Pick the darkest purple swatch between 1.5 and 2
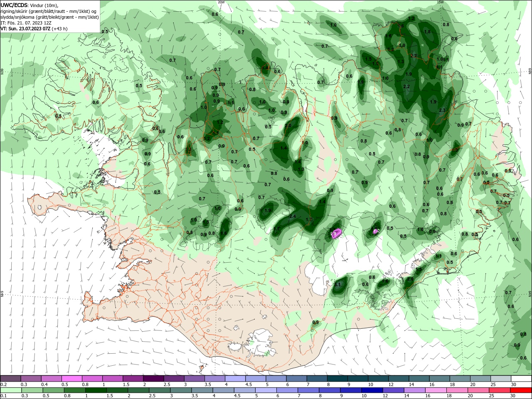Image resolution: width=532 pixels, height=399 pixels. 153,379
